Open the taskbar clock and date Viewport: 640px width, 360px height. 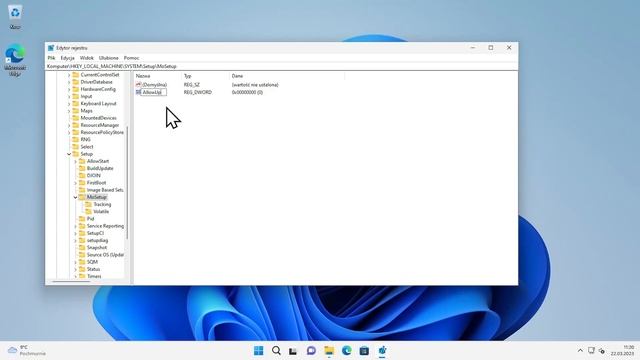tap(623, 351)
